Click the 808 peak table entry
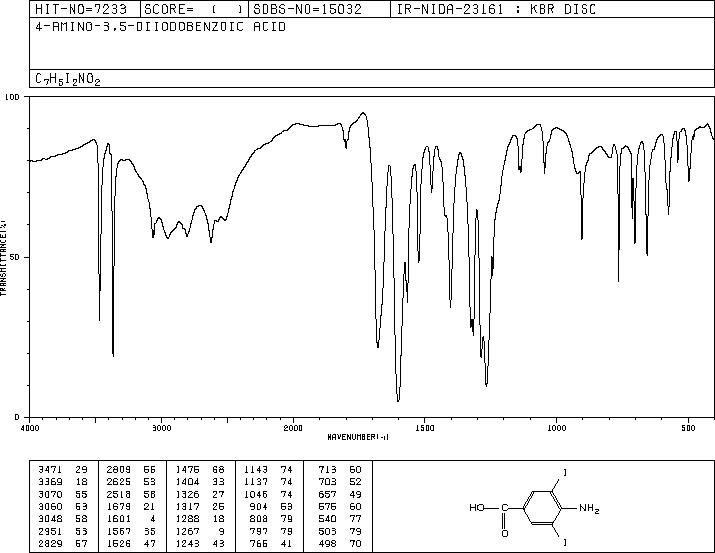The width and height of the screenshot is (715, 553). point(270,519)
